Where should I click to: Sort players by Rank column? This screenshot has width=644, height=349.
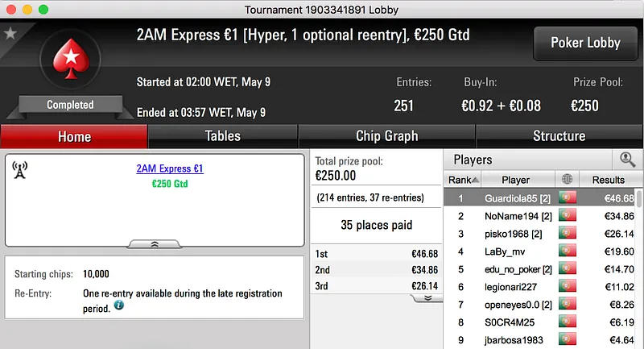pos(464,180)
